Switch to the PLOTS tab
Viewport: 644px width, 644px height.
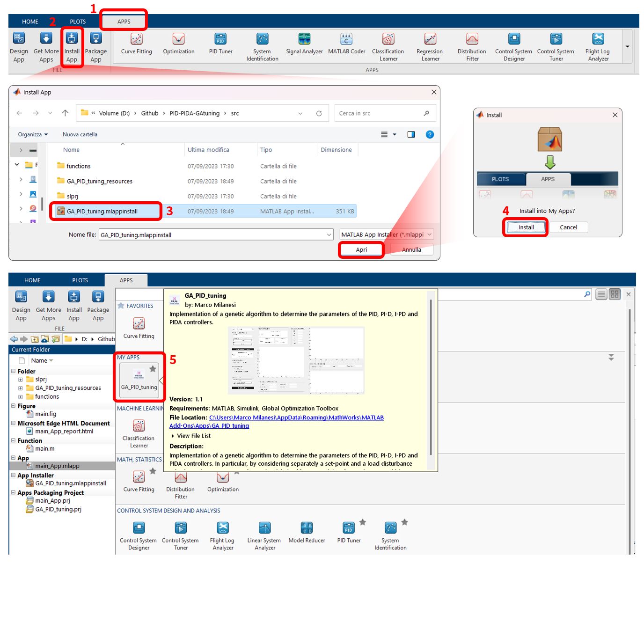pyautogui.click(x=78, y=22)
